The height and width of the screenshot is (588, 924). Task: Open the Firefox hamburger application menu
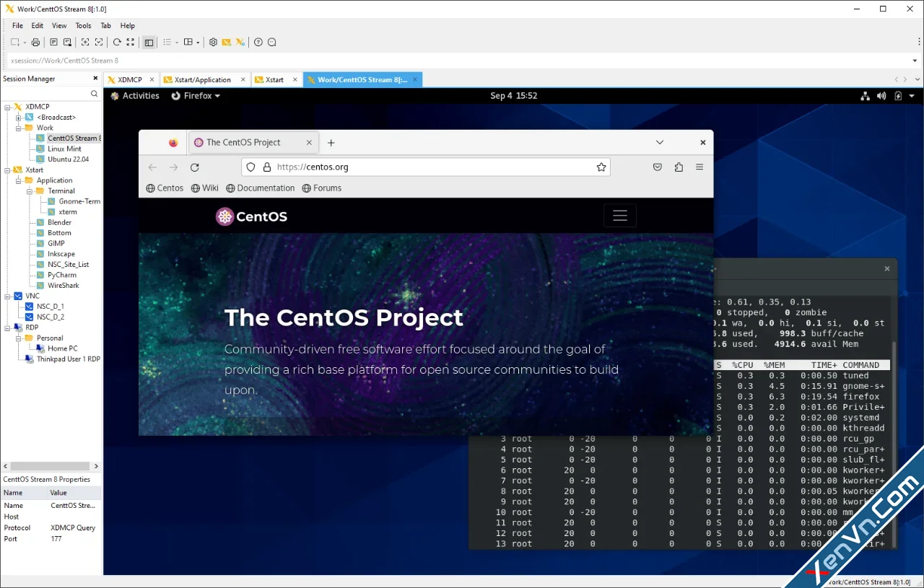(699, 167)
